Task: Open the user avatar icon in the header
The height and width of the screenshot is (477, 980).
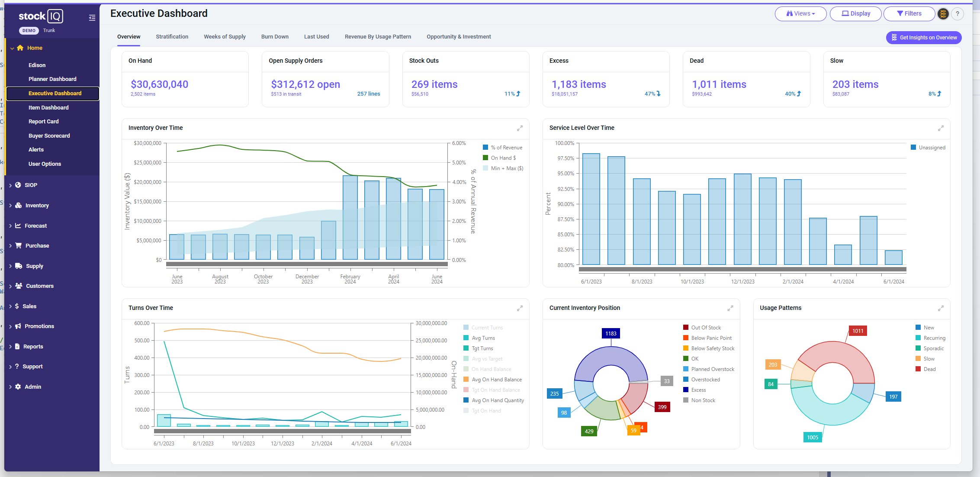Action: click(x=943, y=14)
